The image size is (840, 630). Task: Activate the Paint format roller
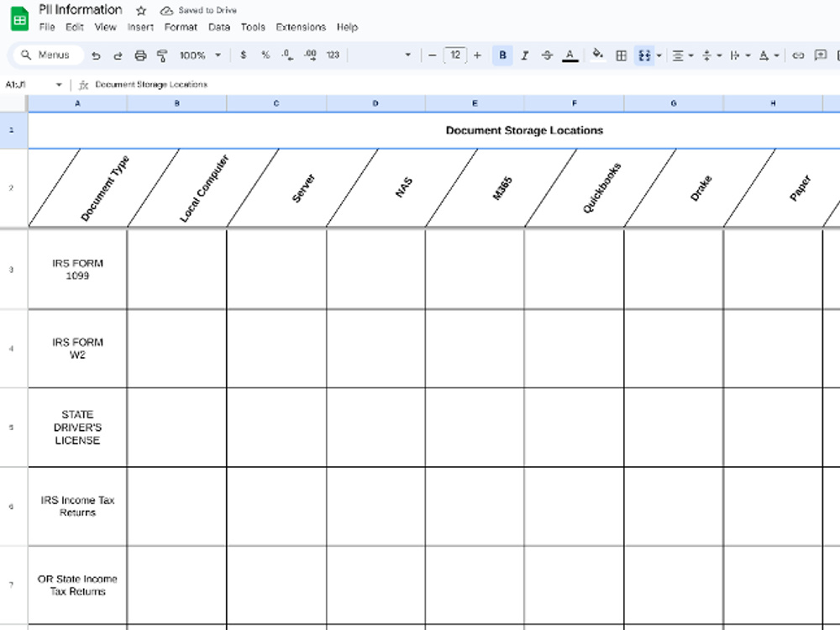click(162, 55)
